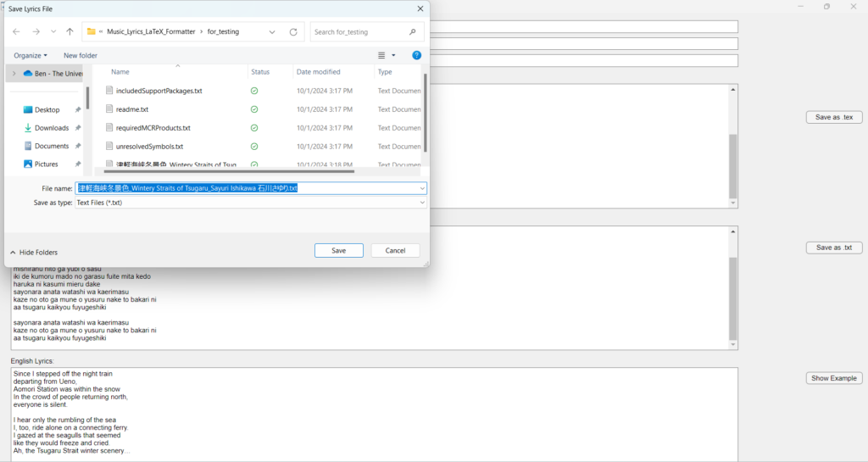Open view options dropdown arrow
Image resolution: width=868 pixels, height=462 pixels.
[x=393, y=55]
